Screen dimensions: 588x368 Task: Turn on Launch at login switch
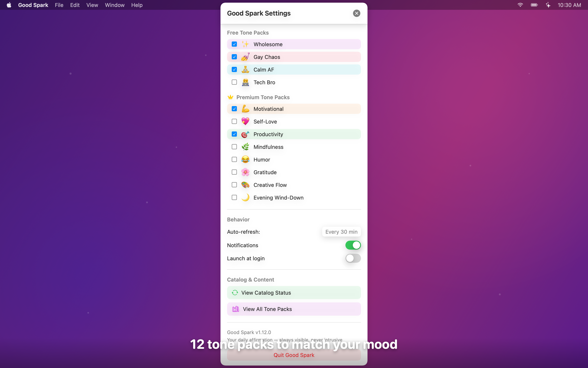353,258
